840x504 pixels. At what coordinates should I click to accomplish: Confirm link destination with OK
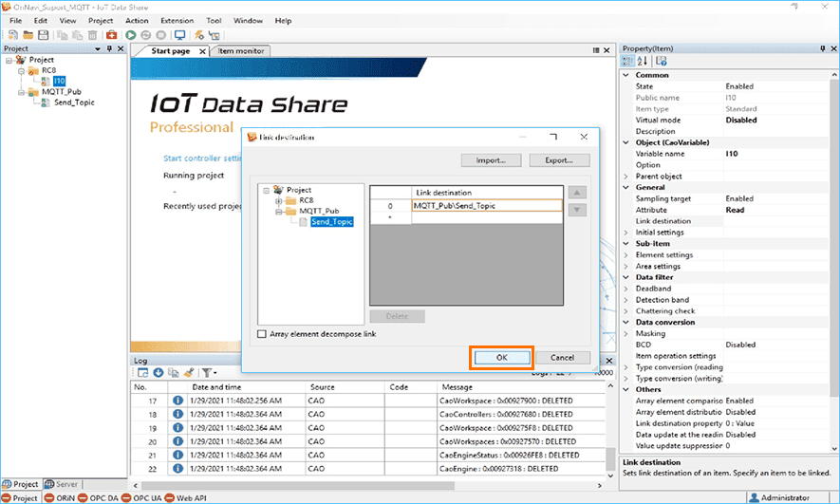[502, 358]
